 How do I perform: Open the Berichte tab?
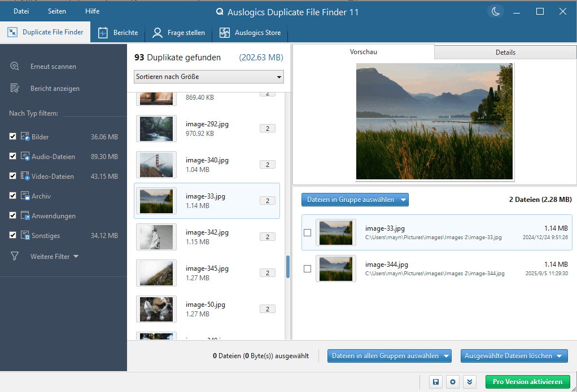118,33
